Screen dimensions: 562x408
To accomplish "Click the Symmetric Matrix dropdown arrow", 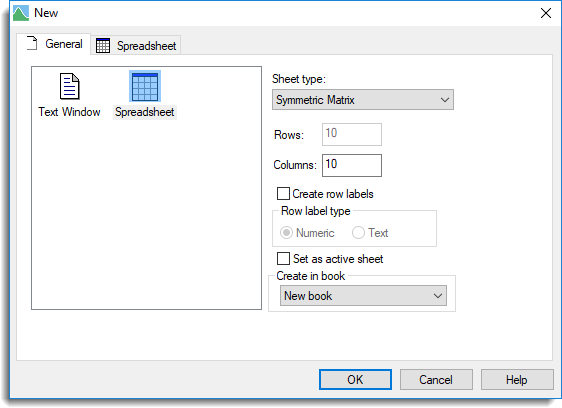I will pos(445,100).
